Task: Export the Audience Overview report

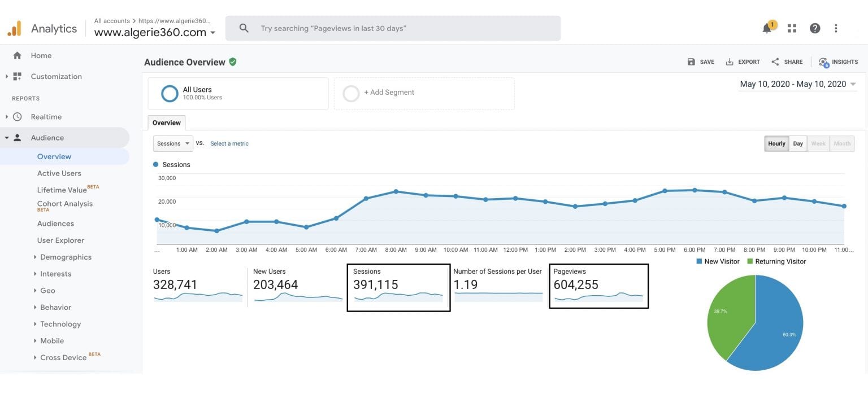Action: tap(743, 62)
